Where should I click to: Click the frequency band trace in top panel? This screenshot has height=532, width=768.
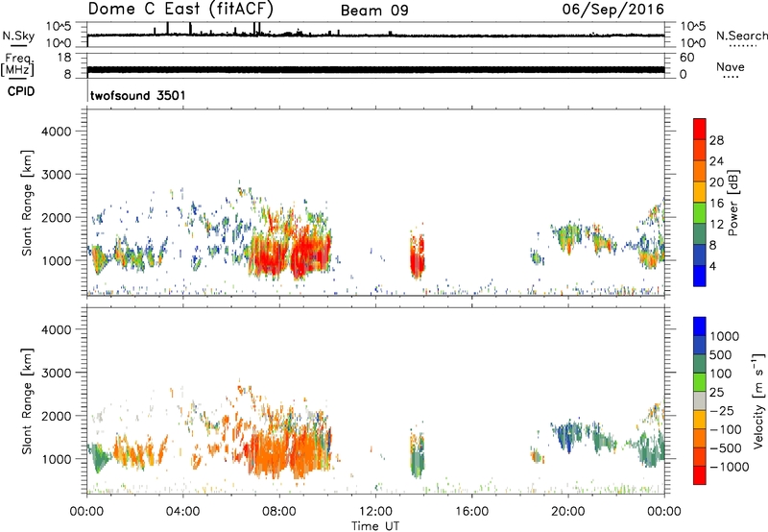375,70
